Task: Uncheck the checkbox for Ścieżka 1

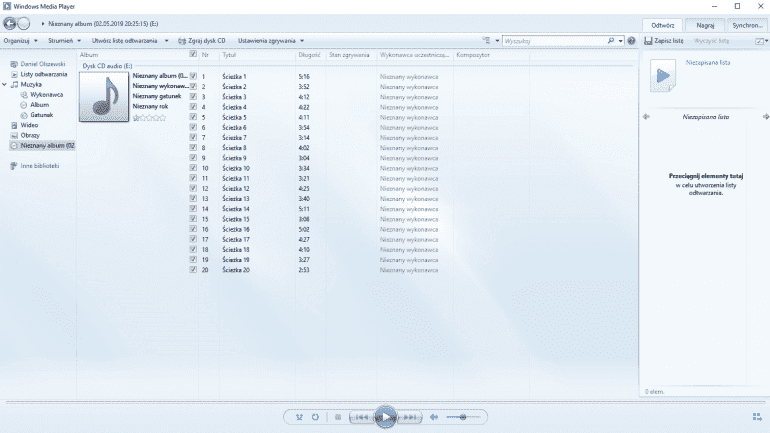Action: click(x=193, y=77)
